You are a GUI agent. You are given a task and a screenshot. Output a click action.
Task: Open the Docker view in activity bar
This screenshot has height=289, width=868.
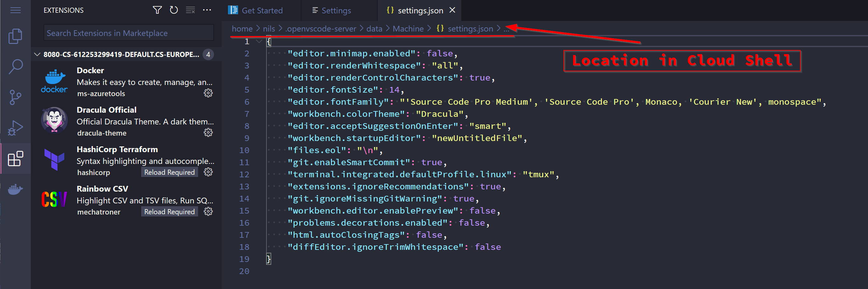(x=16, y=189)
